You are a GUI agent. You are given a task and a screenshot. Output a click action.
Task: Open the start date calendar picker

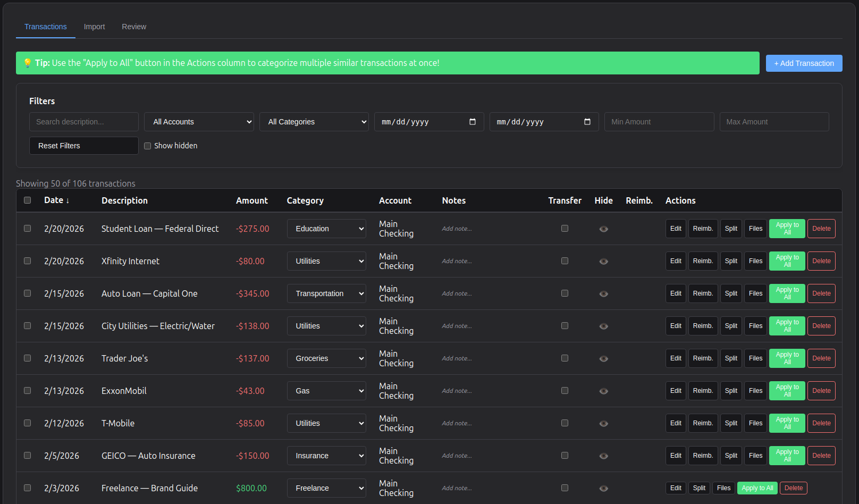[x=472, y=122]
